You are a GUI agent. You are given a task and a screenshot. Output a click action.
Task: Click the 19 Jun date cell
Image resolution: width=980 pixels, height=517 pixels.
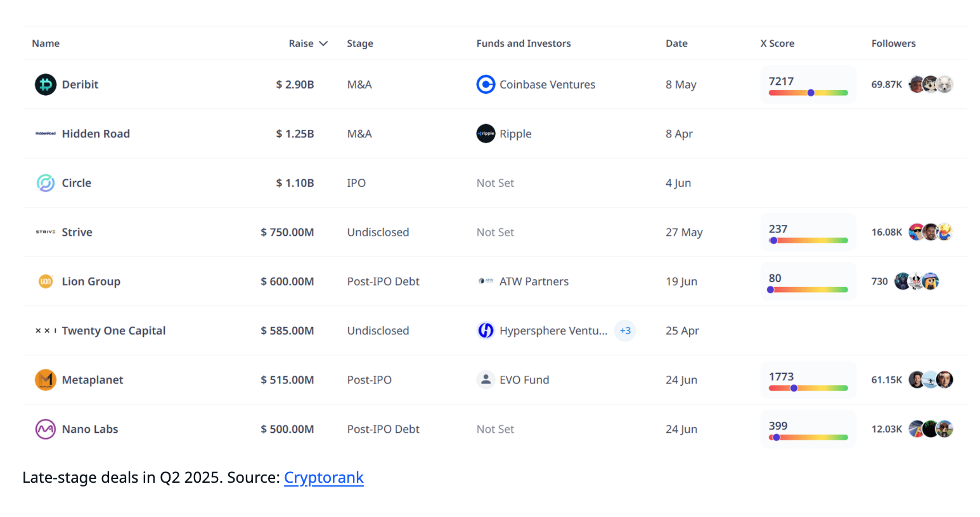[681, 281]
